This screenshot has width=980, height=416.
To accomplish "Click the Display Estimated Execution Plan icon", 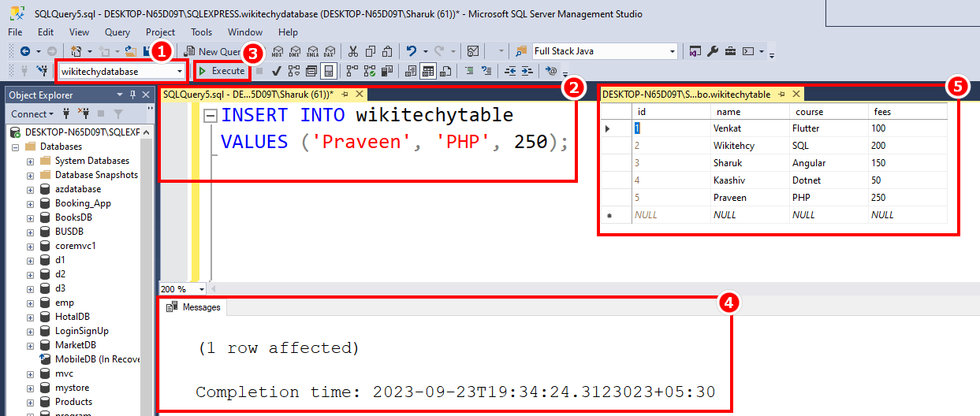I will (x=293, y=71).
